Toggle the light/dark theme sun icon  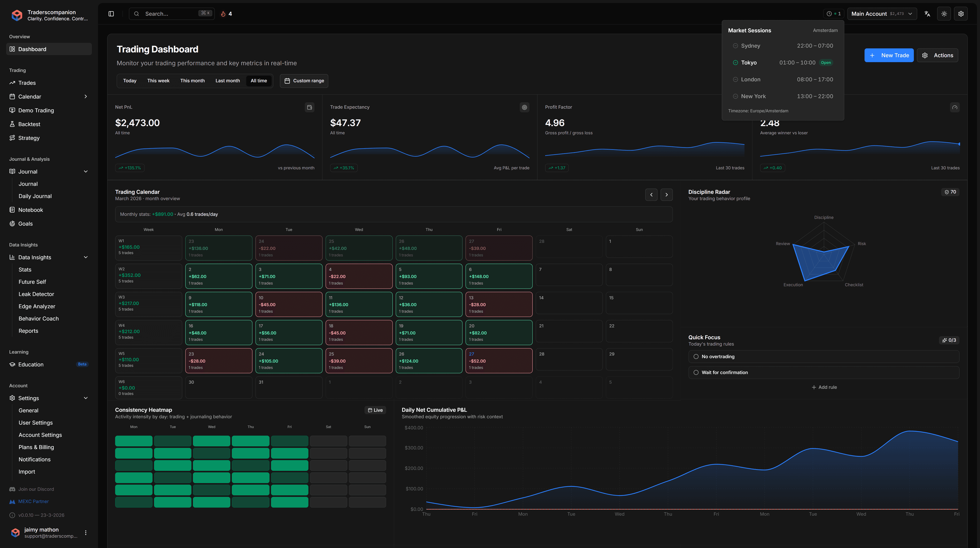coord(944,14)
